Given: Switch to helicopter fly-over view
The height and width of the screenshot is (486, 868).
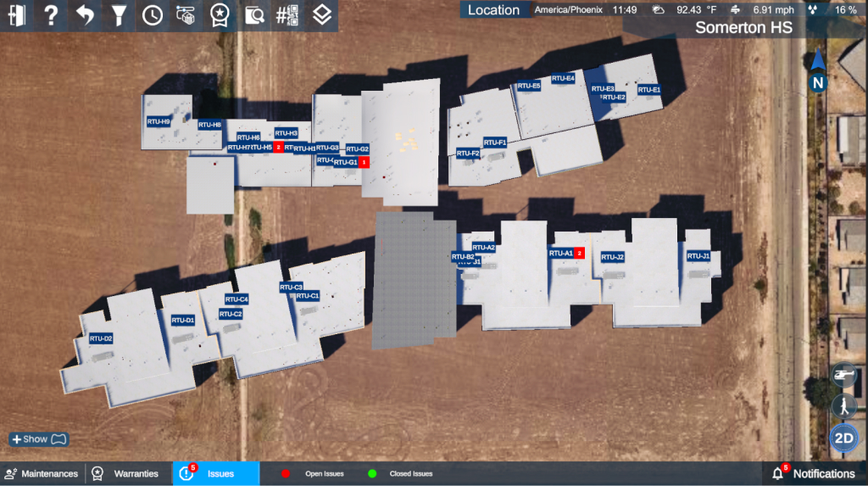Looking at the screenshot, I should [x=843, y=374].
